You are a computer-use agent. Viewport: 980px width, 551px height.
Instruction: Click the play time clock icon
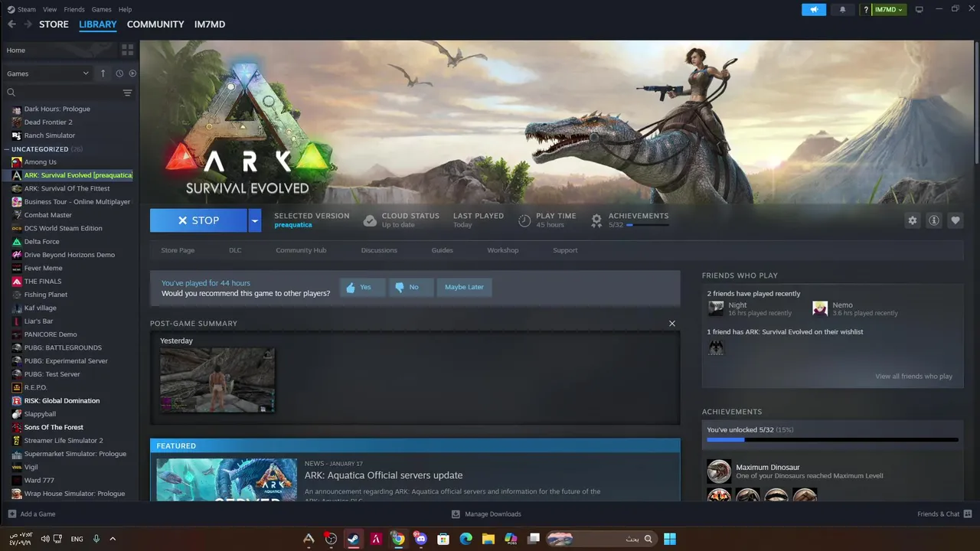tap(524, 220)
